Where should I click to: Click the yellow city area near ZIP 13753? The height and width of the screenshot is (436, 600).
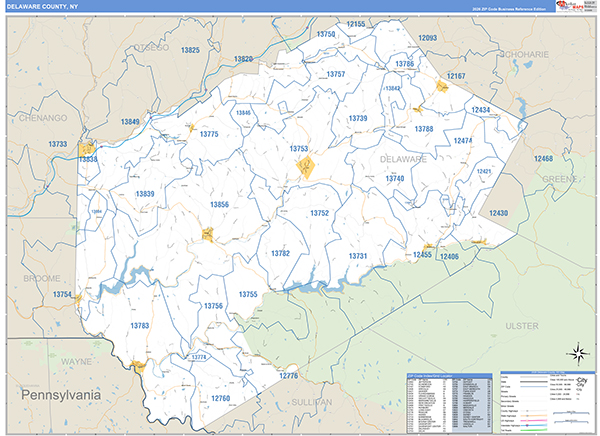point(308,167)
